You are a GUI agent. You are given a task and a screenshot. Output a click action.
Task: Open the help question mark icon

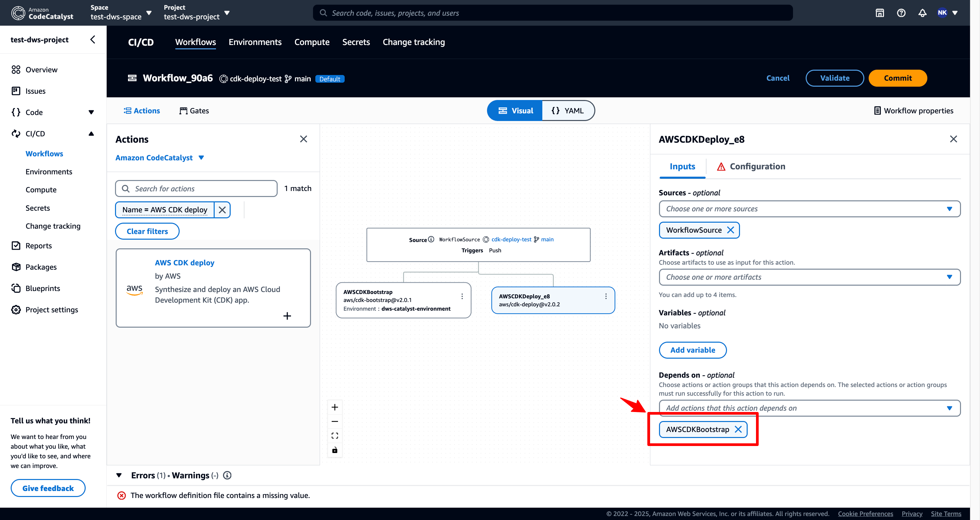tap(901, 13)
